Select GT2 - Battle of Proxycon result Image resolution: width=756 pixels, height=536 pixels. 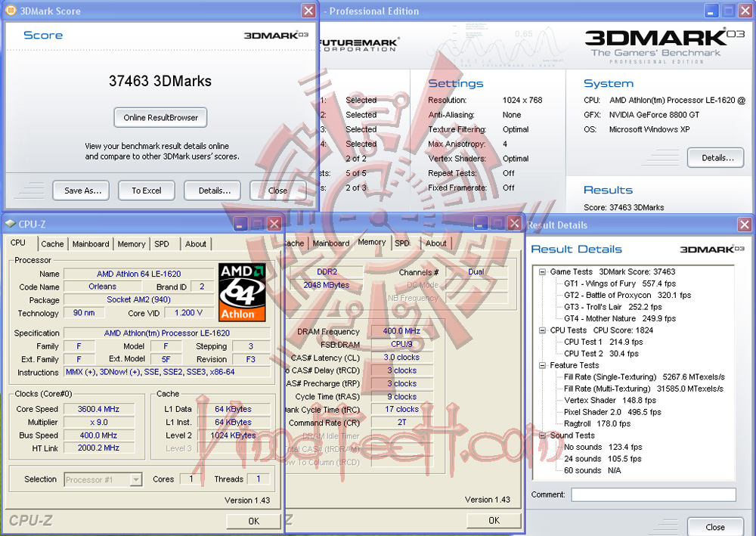click(627, 295)
